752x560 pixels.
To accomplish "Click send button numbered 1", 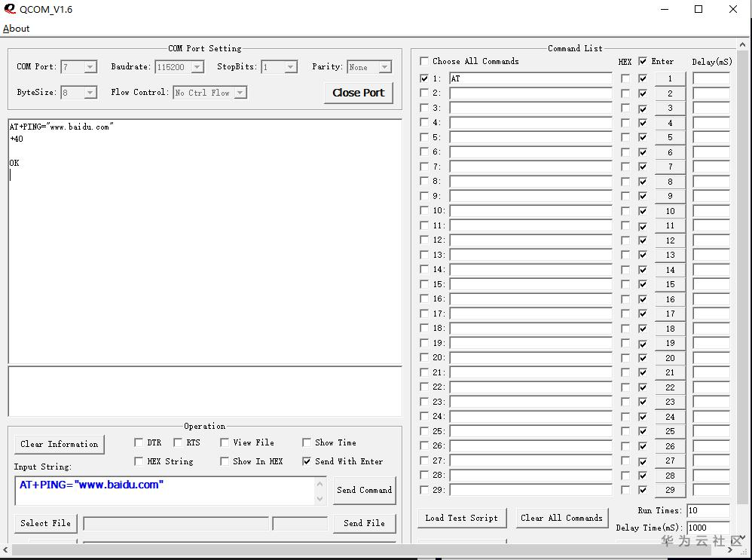I will [670, 78].
